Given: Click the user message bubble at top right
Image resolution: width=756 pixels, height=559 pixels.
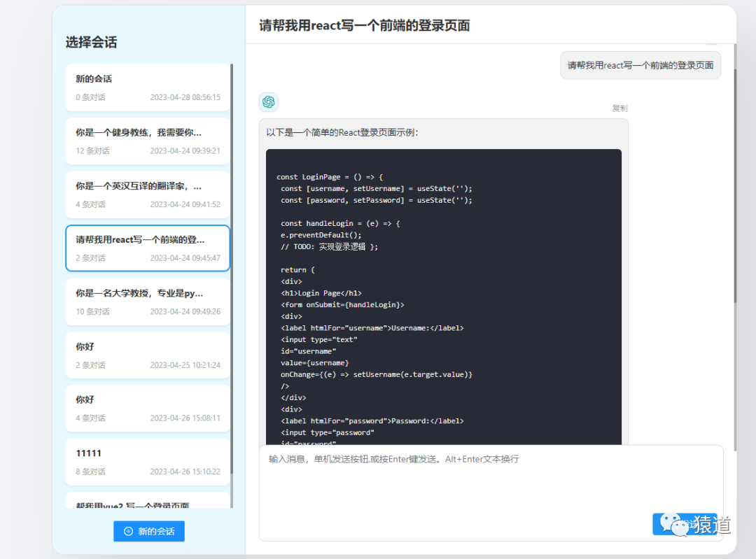Looking at the screenshot, I should (640, 64).
